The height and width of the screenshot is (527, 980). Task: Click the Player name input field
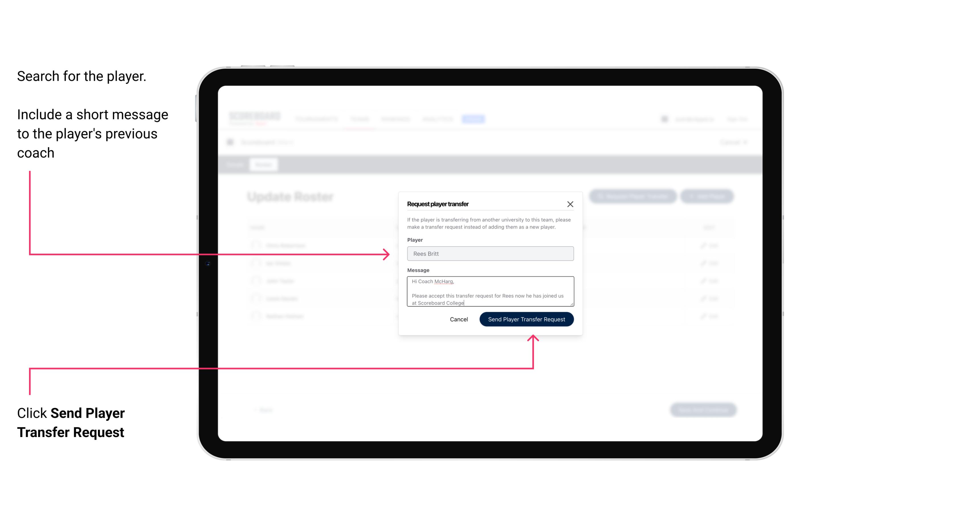(x=489, y=254)
